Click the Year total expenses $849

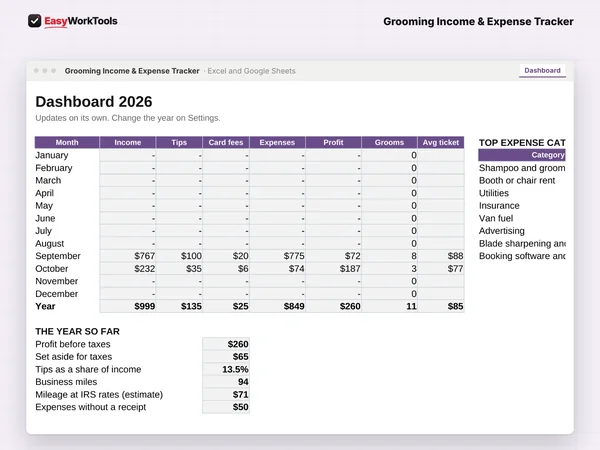tap(277, 307)
